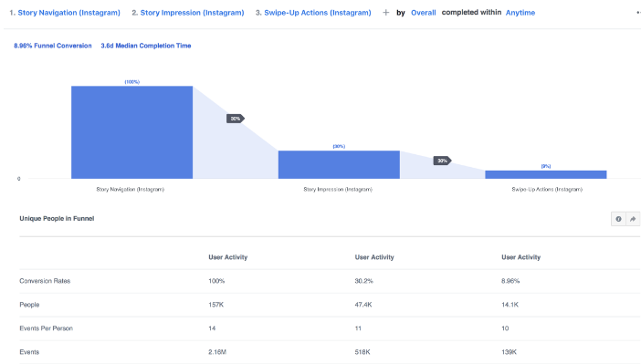
Task: Select the Swipe-Up Actions 9% bar
Action: click(x=546, y=174)
